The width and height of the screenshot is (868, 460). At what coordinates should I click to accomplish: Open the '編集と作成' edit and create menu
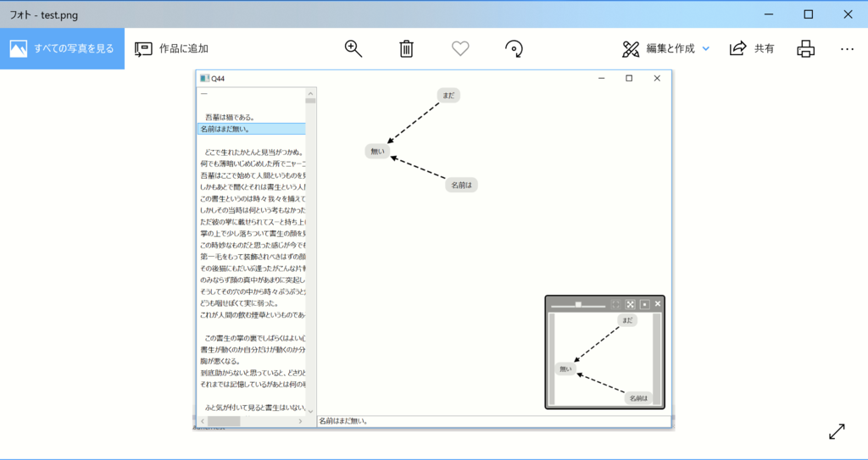click(x=665, y=49)
